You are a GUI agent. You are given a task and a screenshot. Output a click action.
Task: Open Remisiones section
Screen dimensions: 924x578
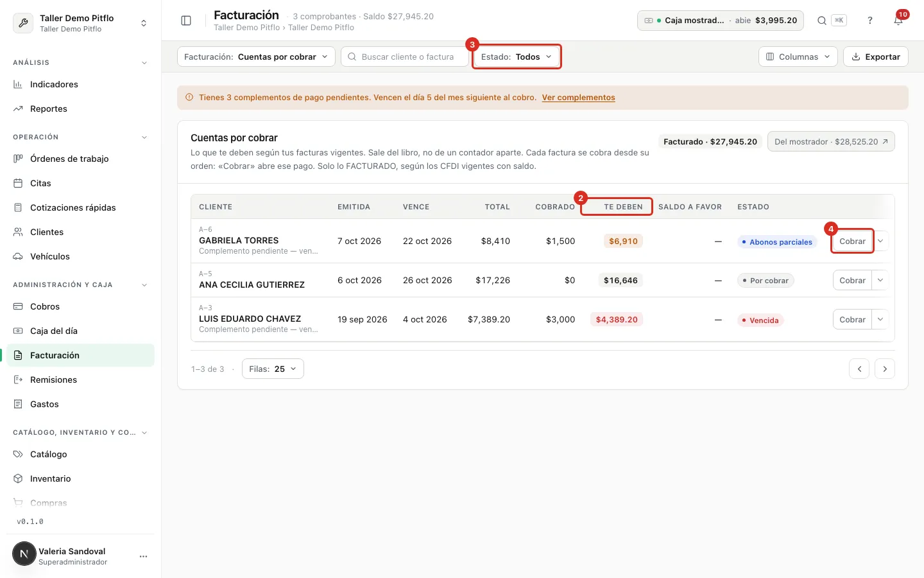tap(80, 380)
